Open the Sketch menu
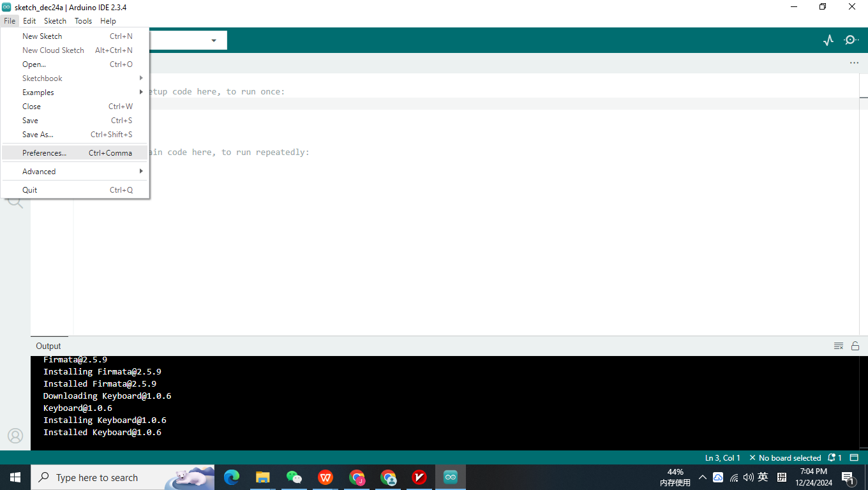Screen dimensions: 868x490 point(55,21)
